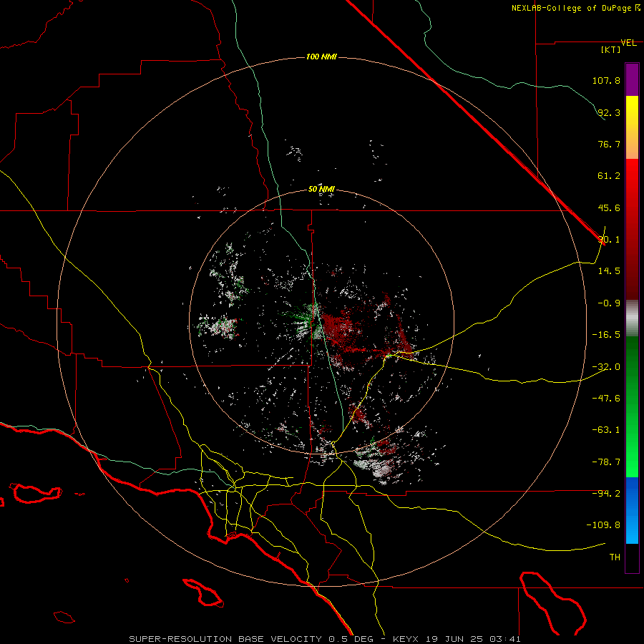This screenshot has height=644, width=644.
Task: Click the 61.2 legend value
Action: pyautogui.click(x=608, y=176)
